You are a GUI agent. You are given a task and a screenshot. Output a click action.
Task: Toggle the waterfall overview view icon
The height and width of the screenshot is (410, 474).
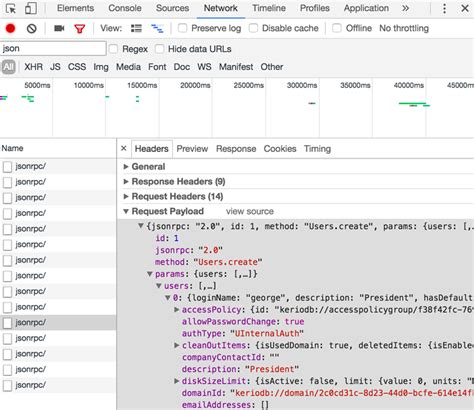[157, 29]
